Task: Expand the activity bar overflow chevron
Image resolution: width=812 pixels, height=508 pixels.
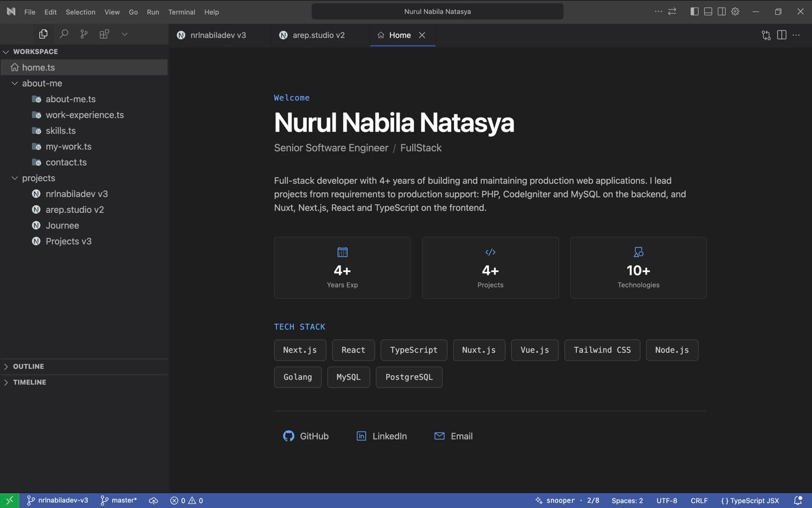Action: [124, 34]
